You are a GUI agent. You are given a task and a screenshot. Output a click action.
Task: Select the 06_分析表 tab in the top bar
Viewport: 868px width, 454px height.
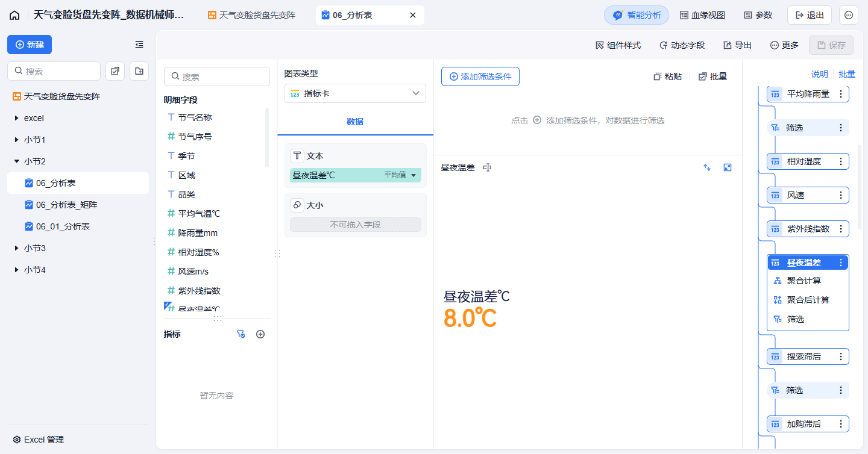370,15
